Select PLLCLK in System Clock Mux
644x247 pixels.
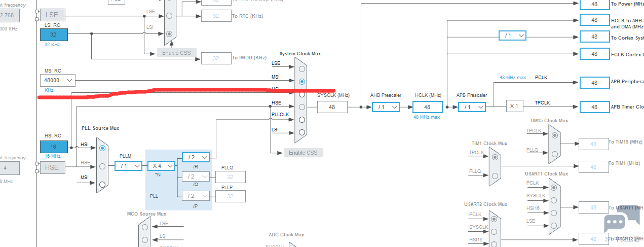click(x=301, y=120)
